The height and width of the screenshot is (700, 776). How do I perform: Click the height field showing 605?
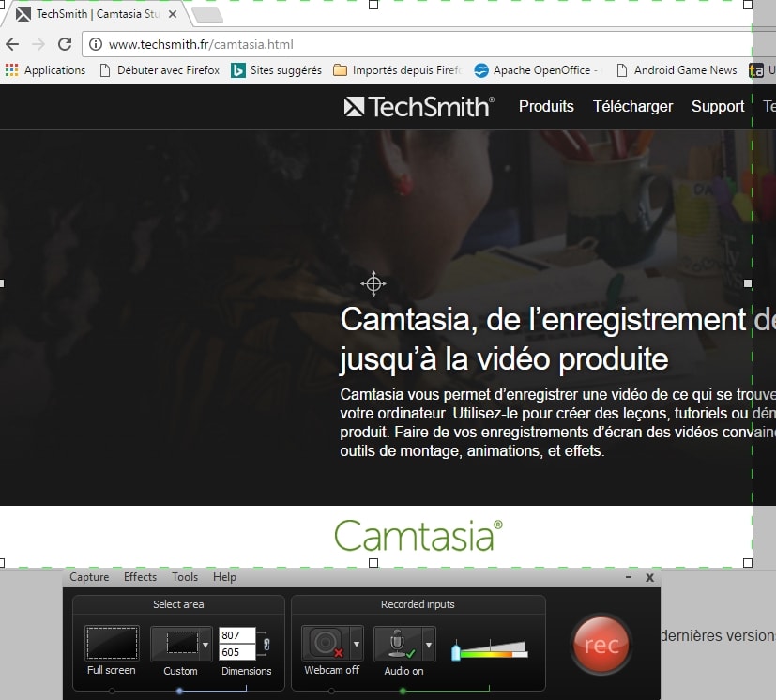pos(236,652)
